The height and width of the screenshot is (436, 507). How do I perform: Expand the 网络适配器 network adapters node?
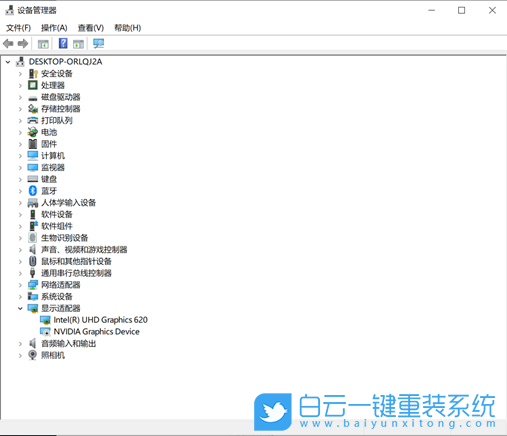point(20,285)
